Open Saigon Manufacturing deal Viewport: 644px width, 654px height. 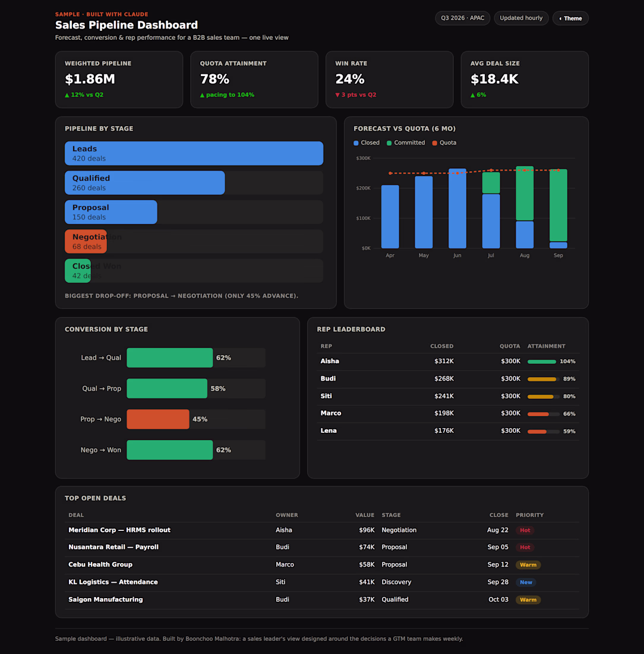click(x=106, y=600)
